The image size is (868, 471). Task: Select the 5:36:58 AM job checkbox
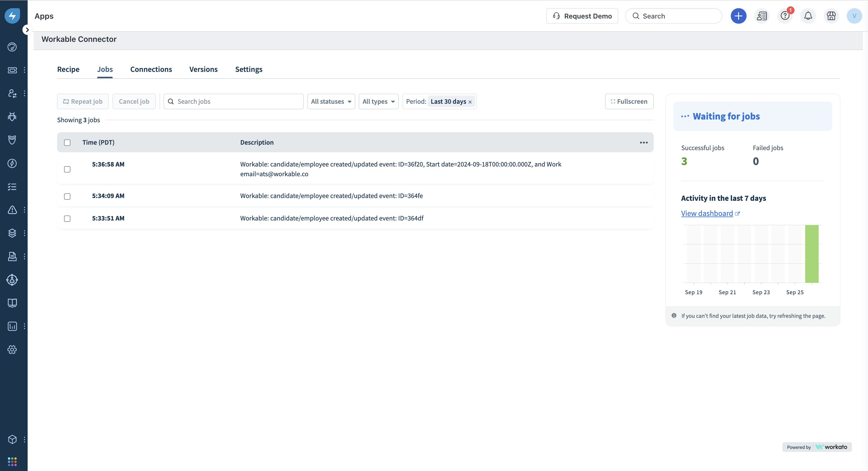click(x=67, y=169)
